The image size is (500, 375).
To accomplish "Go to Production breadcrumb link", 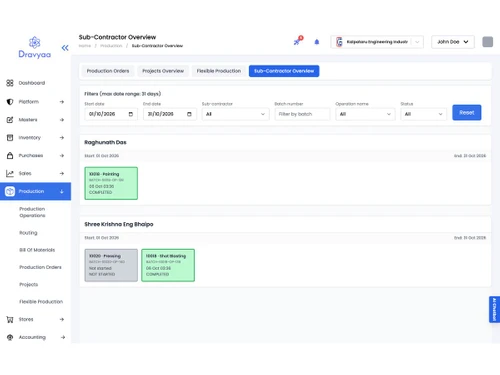I will click(x=111, y=46).
